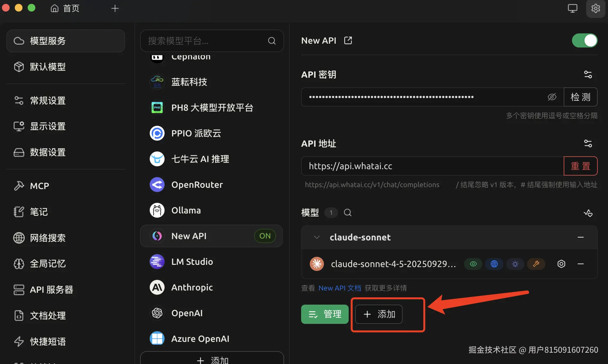Collapse the claude-sonnet model group
608x364 pixels.
(317, 237)
